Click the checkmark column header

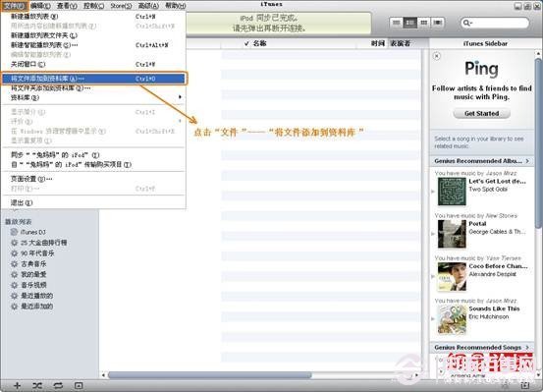click(x=246, y=43)
